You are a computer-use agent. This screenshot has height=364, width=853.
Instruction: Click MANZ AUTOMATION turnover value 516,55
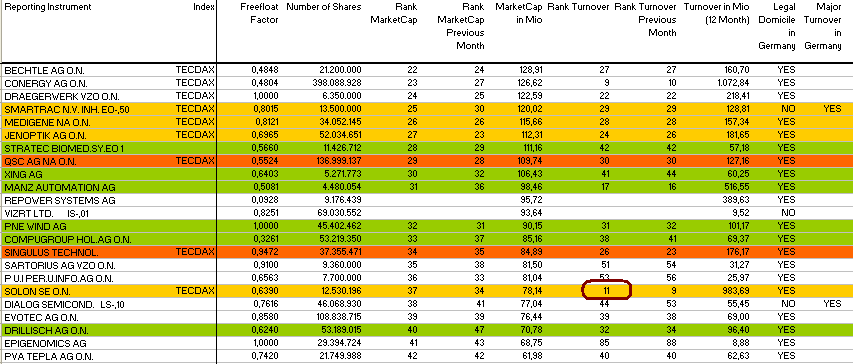(x=736, y=187)
